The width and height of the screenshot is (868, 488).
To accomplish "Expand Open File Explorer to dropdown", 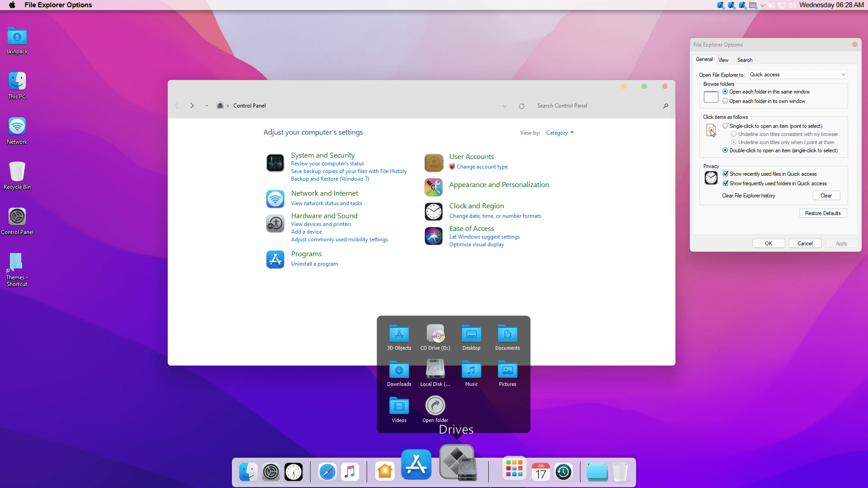I will point(843,74).
